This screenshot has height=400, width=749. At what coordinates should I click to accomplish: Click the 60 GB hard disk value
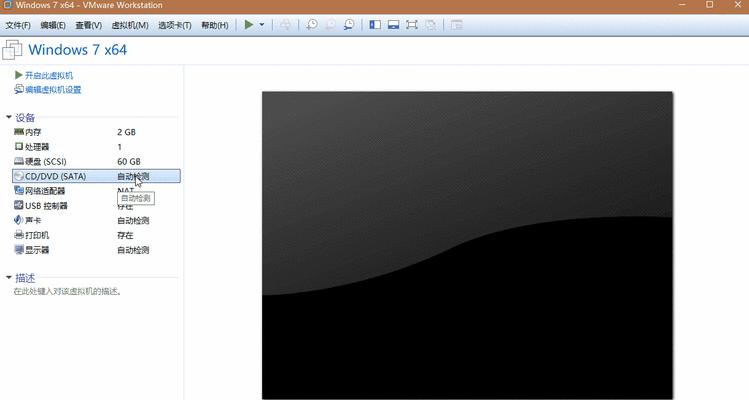pos(128,162)
